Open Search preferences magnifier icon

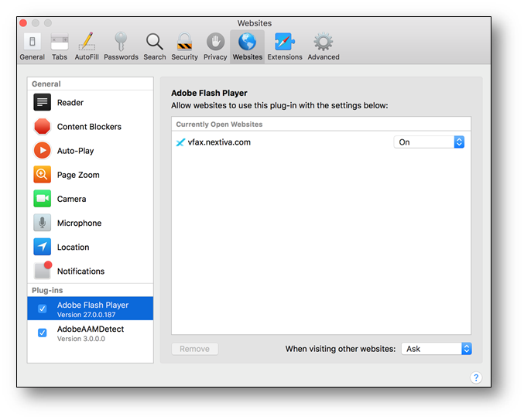[x=154, y=42]
